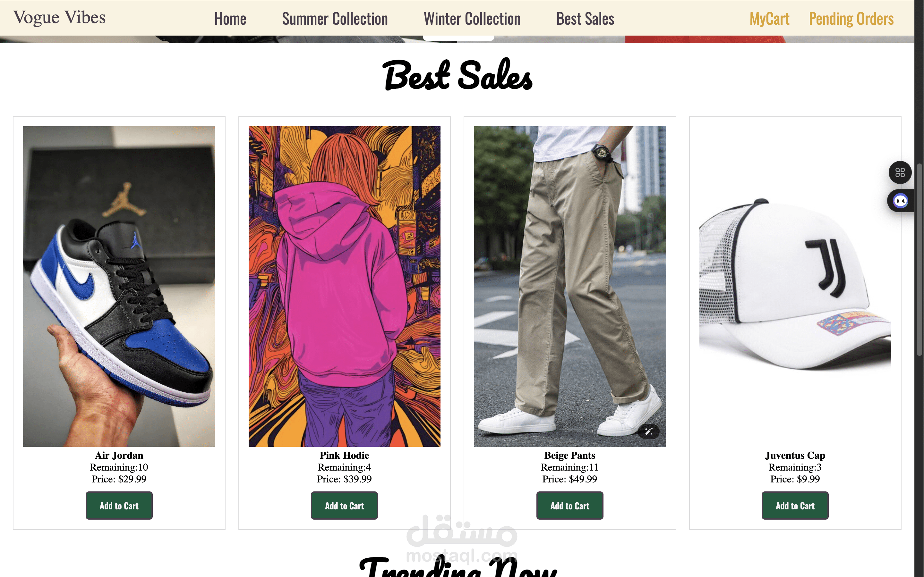
Task: Click the Beige Pants product photo
Action: click(x=570, y=286)
